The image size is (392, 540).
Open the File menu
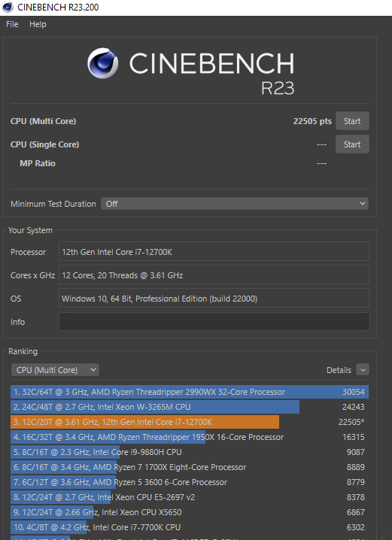12,24
